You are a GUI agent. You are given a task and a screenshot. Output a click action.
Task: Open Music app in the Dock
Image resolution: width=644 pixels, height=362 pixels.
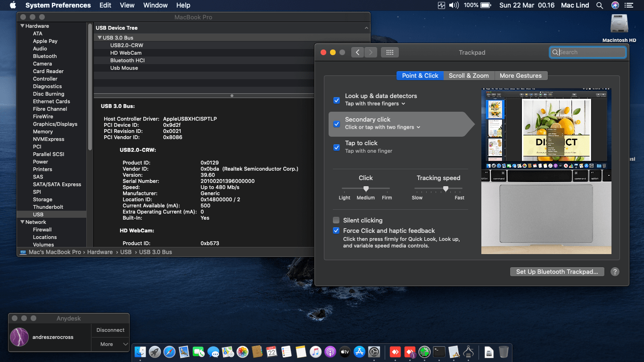point(315,352)
